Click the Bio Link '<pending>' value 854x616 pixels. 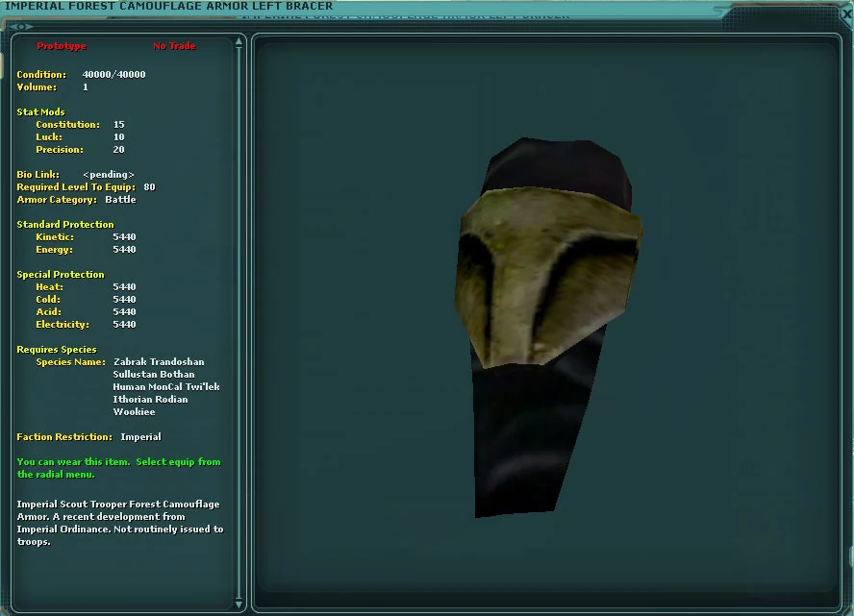coord(109,175)
